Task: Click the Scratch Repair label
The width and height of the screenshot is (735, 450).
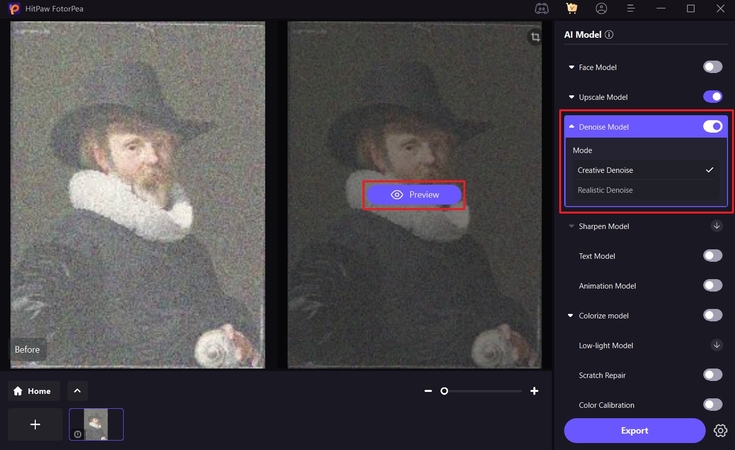Action: point(602,375)
